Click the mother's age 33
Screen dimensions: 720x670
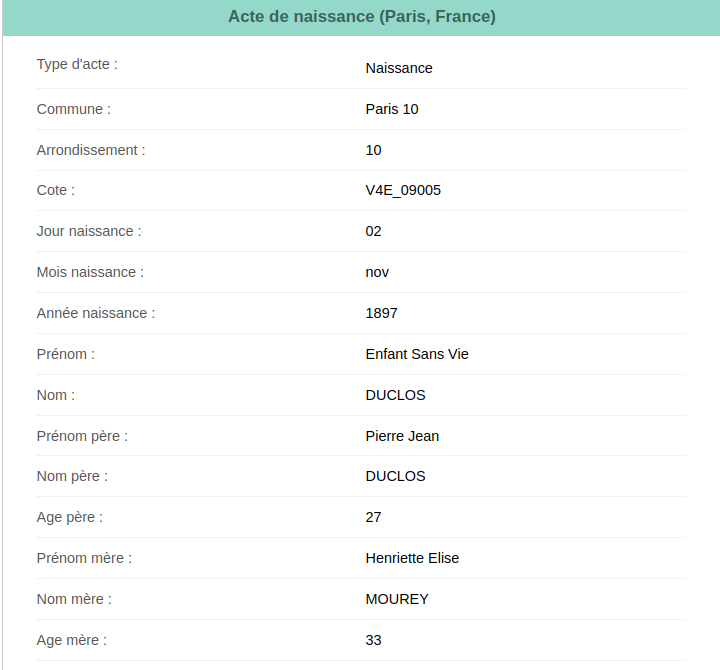373,640
